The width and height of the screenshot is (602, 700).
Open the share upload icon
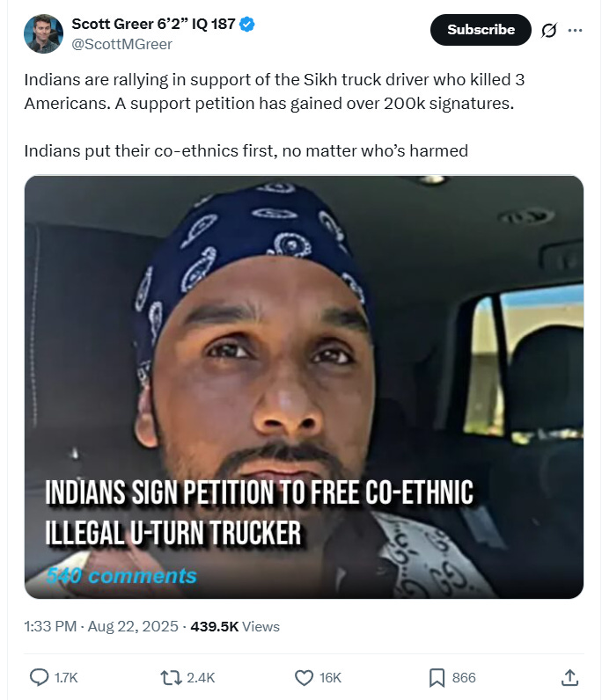click(x=569, y=677)
